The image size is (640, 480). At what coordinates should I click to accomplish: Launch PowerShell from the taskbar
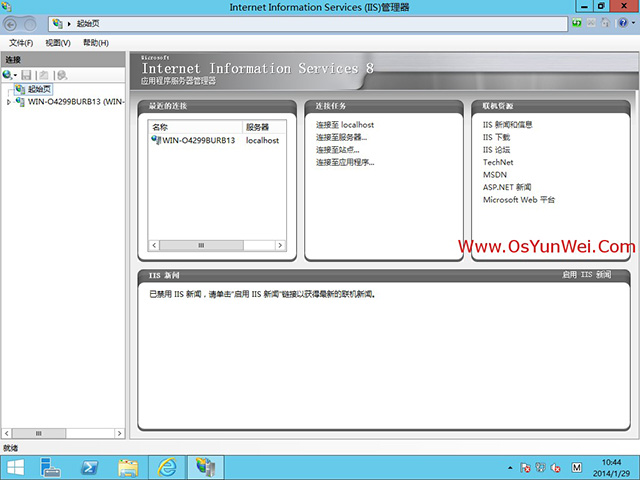coord(89,467)
